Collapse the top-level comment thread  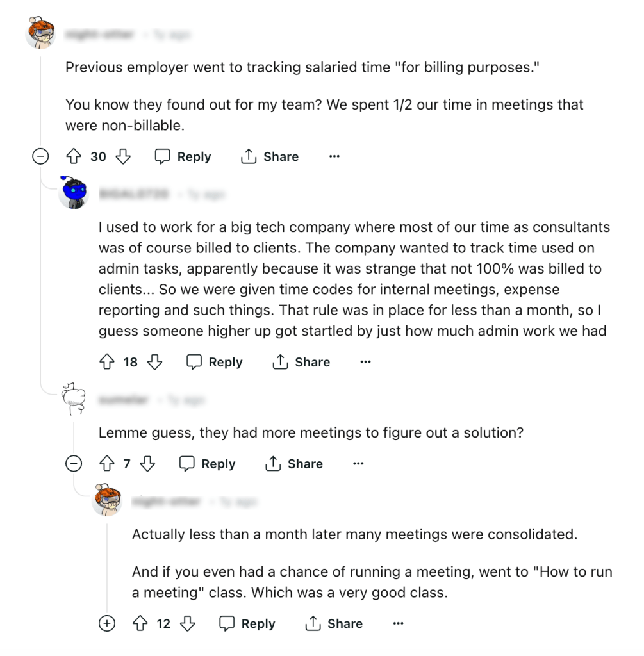(41, 156)
